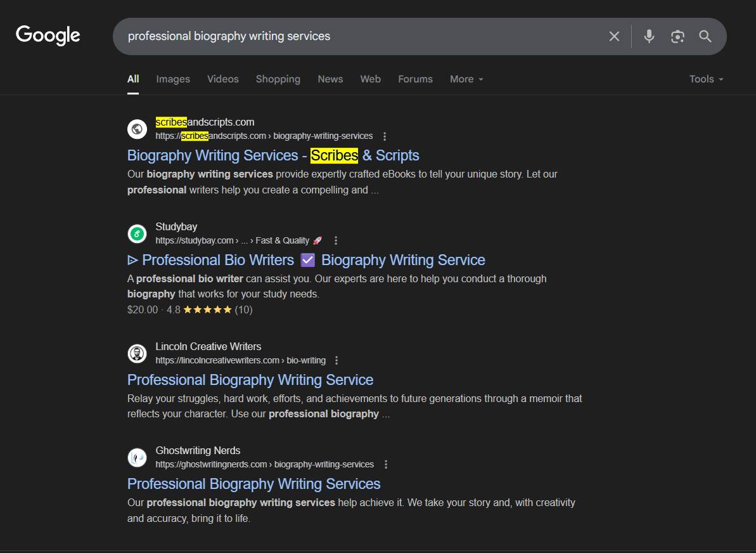Open the three-dot menu on the Ghostwriting Nerds result

[385, 464]
